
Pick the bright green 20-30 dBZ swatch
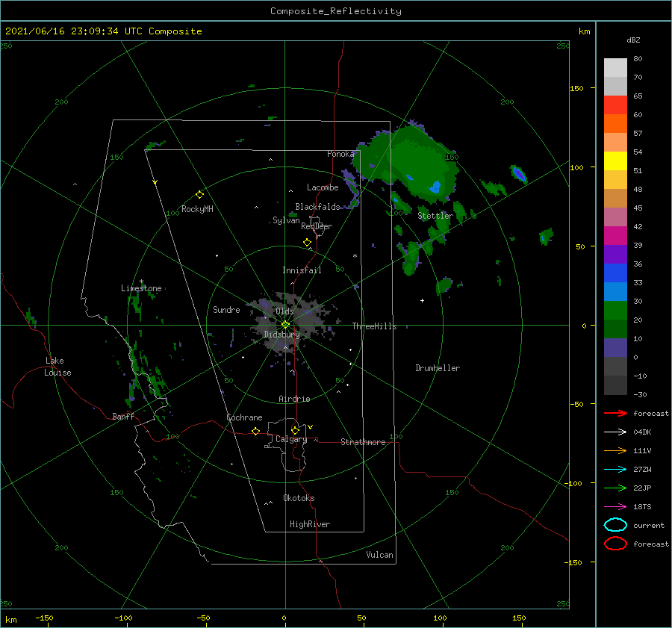tap(615, 311)
